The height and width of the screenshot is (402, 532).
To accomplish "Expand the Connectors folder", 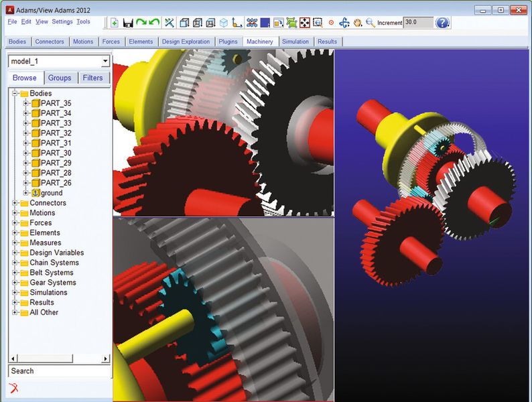I will tap(15, 203).
